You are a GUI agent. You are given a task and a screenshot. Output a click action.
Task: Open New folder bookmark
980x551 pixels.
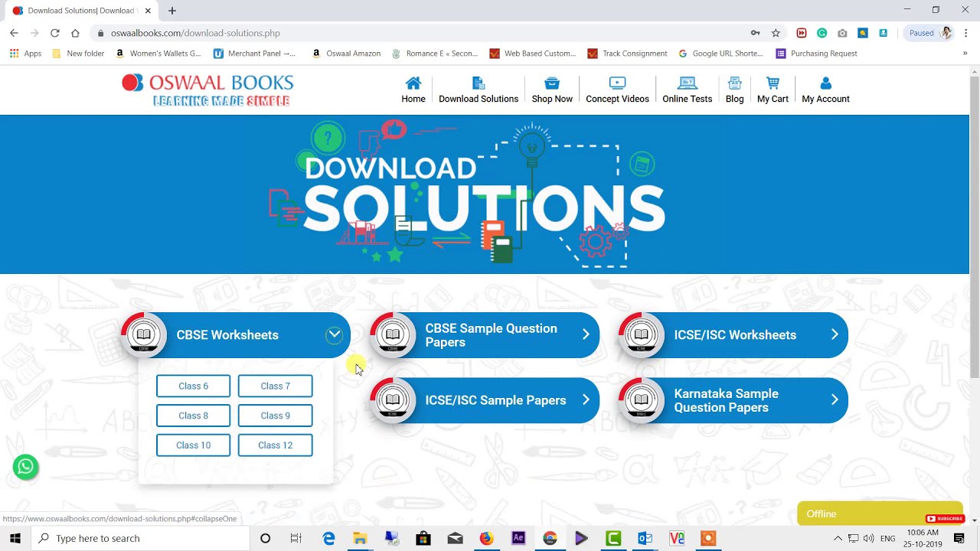(x=77, y=54)
